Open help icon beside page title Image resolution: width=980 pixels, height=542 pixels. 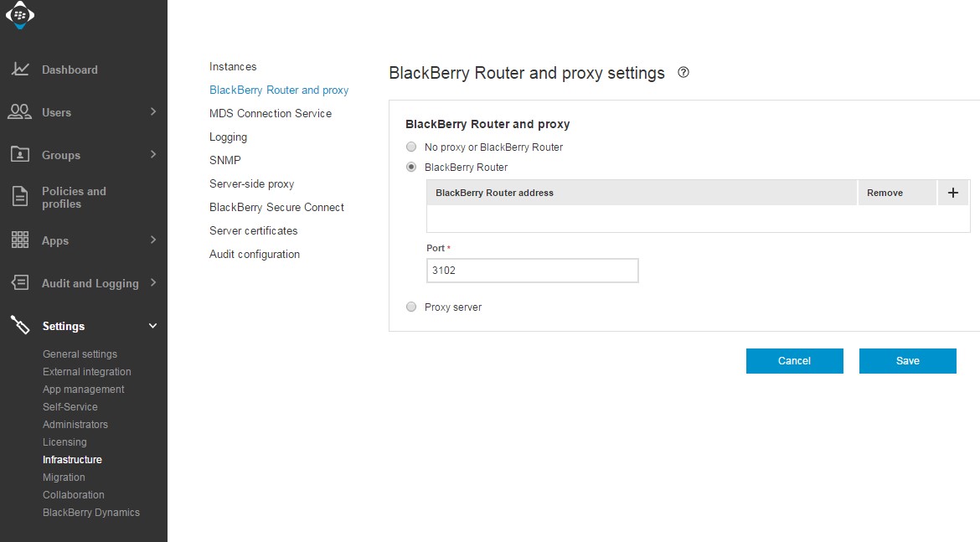pos(683,73)
